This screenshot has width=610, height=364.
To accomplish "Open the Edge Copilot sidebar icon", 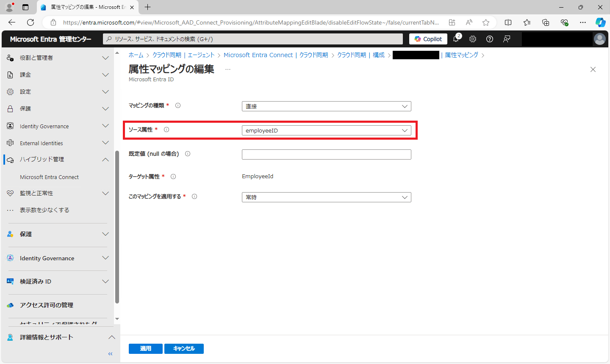I will (600, 22).
